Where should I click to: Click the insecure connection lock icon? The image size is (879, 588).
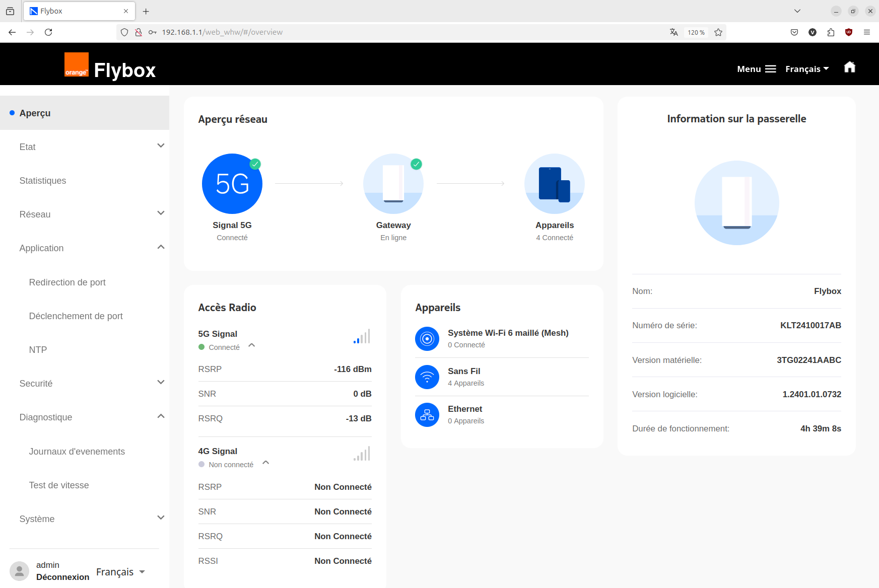pyautogui.click(x=139, y=32)
